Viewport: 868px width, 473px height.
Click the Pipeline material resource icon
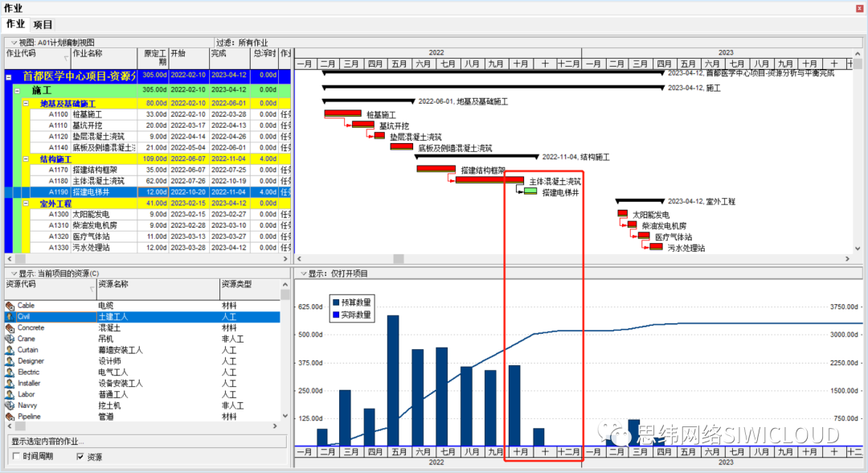tap(10, 417)
